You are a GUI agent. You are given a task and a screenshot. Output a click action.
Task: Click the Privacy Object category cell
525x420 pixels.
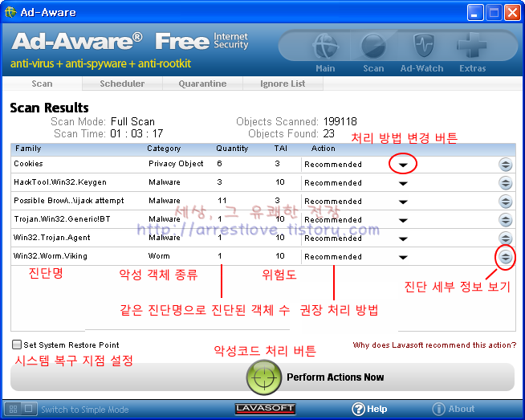tap(176, 164)
